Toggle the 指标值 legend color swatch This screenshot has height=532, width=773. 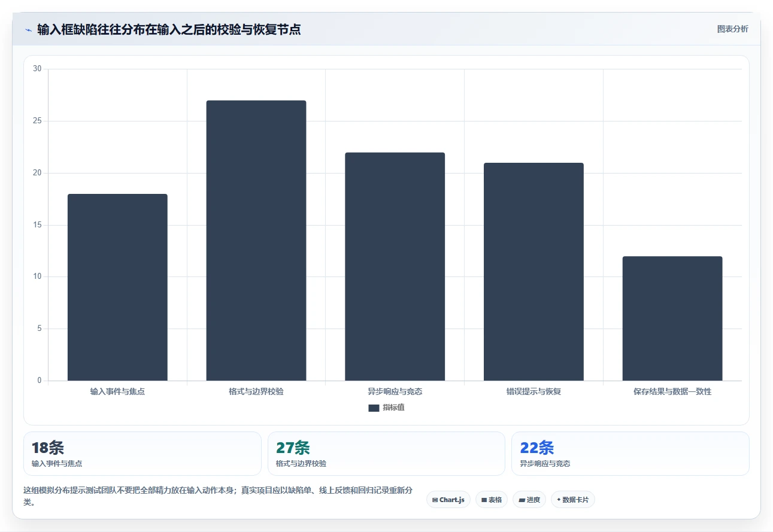click(374, 408)
